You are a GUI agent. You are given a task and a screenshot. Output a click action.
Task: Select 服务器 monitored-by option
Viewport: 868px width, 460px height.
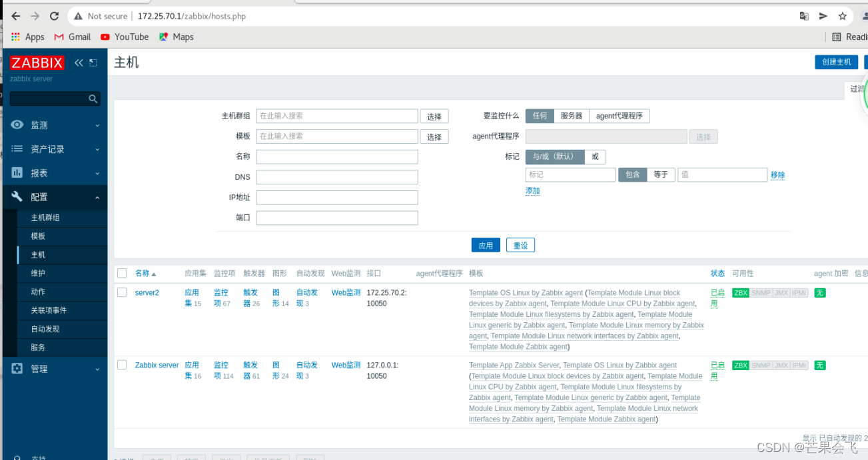pos(571,116)
